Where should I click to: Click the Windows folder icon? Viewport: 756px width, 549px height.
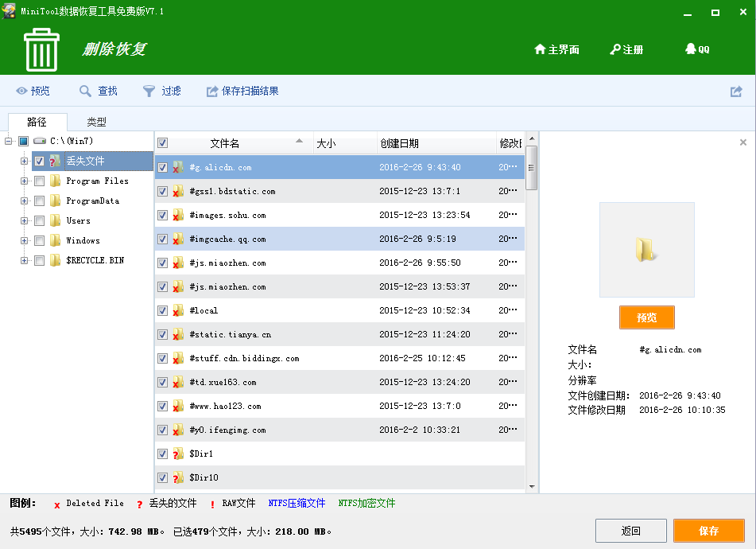click(56, 240)
